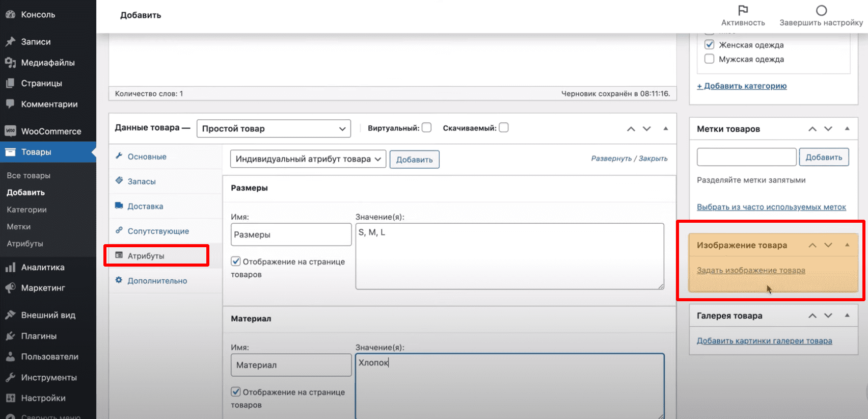Click list icon beside Атрибуты tab
Screen dimensions: 868x419
tap(119, 255)
